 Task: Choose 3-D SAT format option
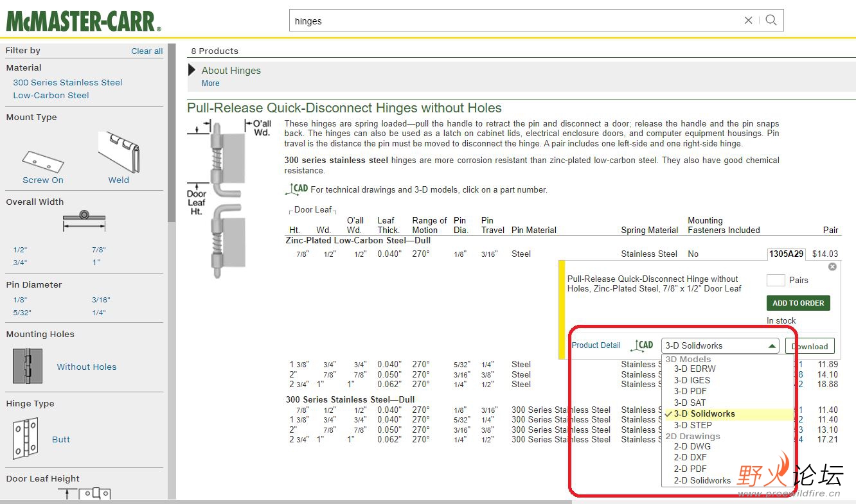(690, 403)
